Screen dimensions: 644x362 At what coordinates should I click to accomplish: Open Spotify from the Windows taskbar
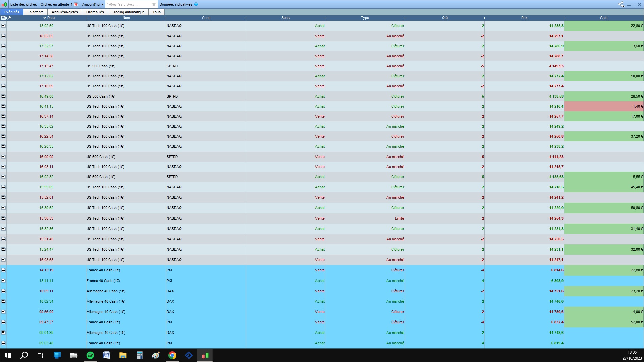tap(90, 355)
